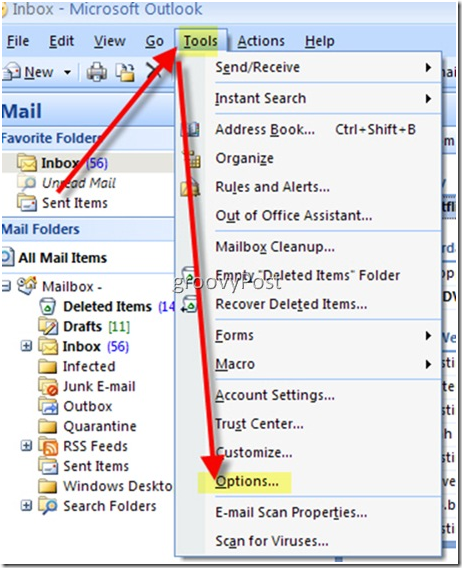Select Inbox in Favorite Folders
Image resolution: width=462 pixels, height=568 pixels.
pos(74,163)
